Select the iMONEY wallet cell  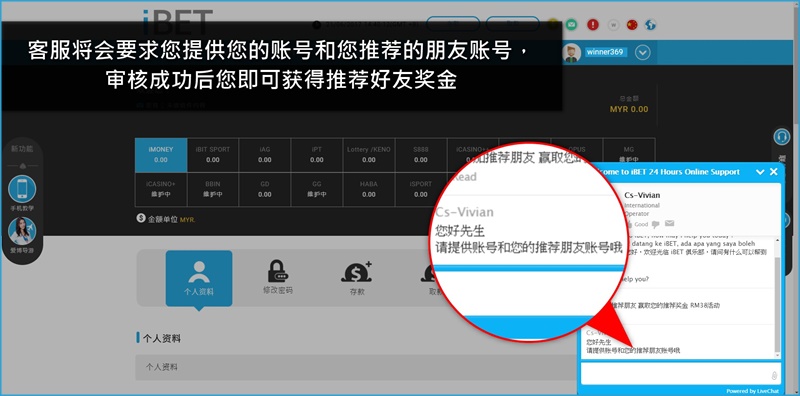coord(161,155)
